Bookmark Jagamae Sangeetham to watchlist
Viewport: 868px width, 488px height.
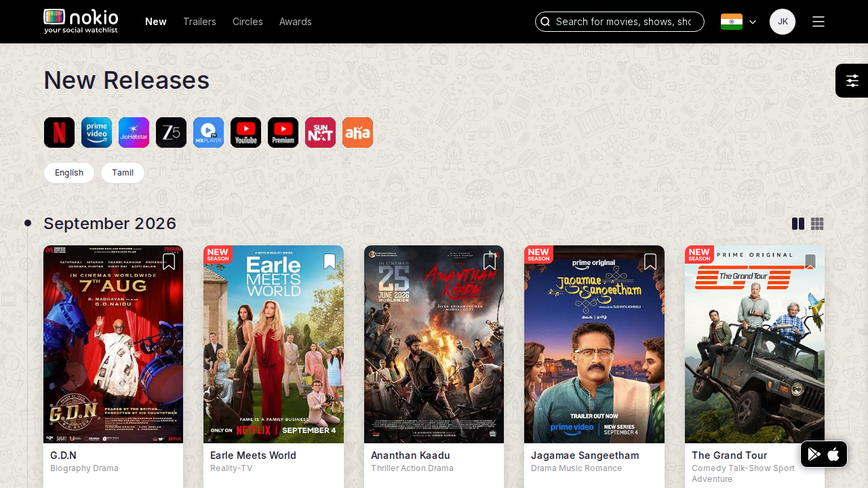coord(650,262)
